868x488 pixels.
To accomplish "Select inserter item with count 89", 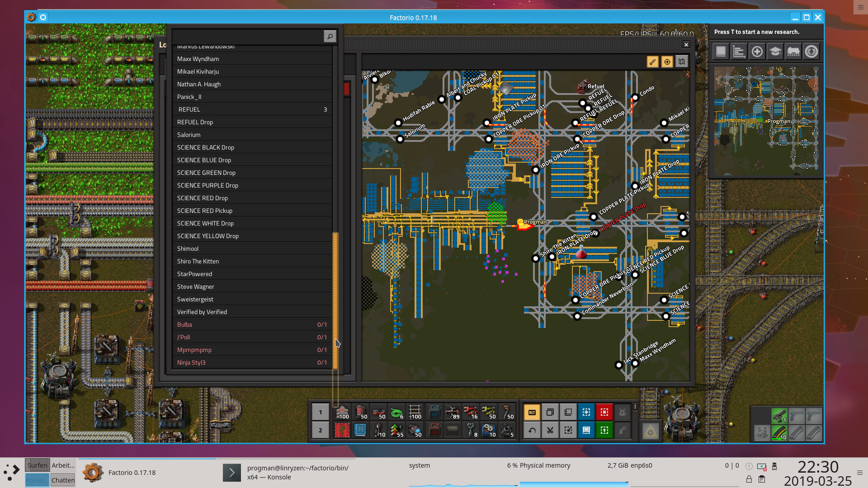I will coord(452,412).
